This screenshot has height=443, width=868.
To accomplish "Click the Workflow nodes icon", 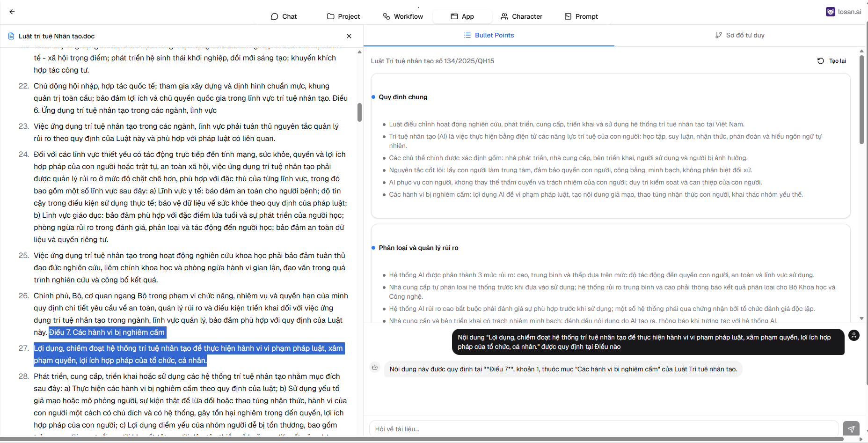I will pos(387,16).
